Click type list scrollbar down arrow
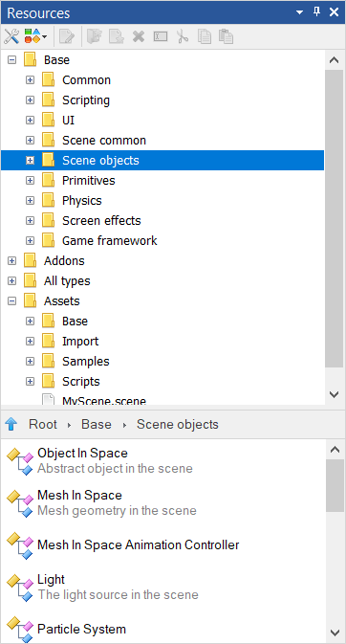 pos(335,633)
